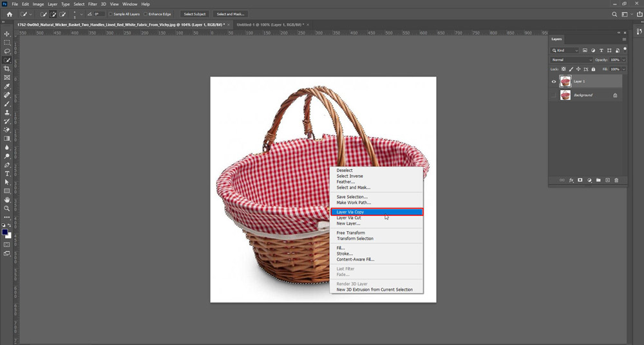The height and width of the screenshot is (345, 644).
Task: Select the Frame tool
Action: (x=7, y=78)
